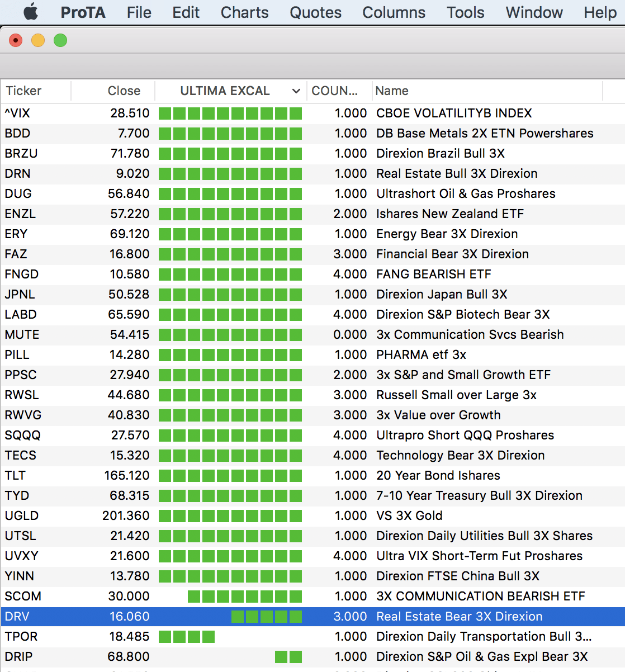
Task: Select the SCOM ticker
Action: click(23, 596)
